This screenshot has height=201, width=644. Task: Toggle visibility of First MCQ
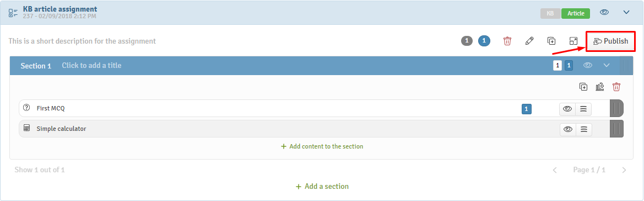point(567,109)
